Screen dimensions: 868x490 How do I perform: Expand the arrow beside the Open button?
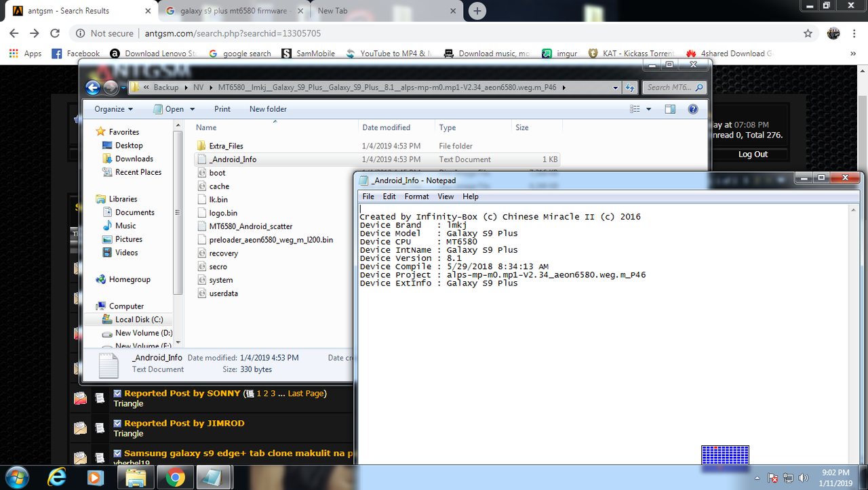point(192,109)
